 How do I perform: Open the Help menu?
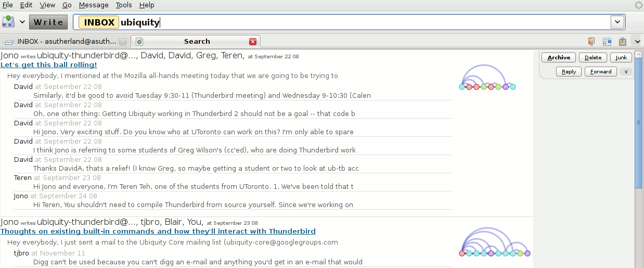(147, 5)
